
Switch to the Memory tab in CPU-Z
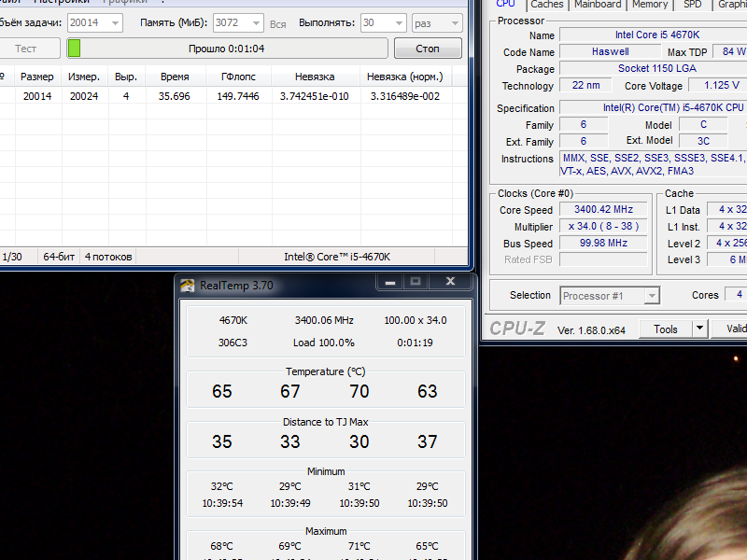pyautogui.click(x=650, y=4)
